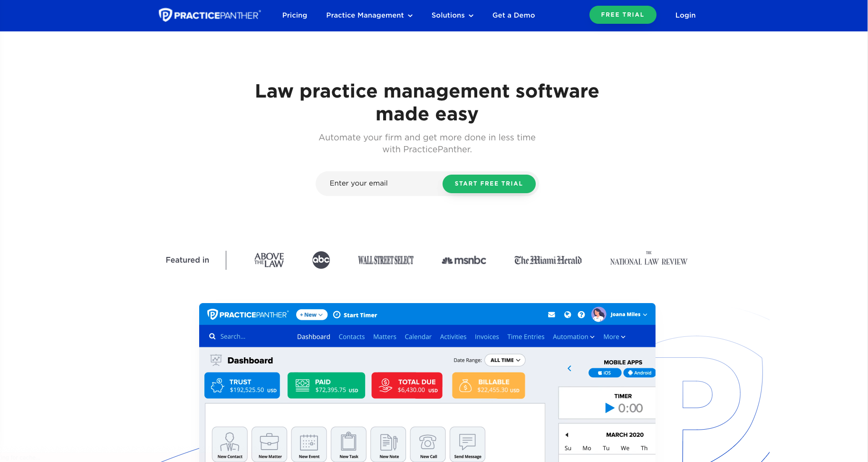
Task: Open the envelope messages icon
Action: tap(551, 315)
